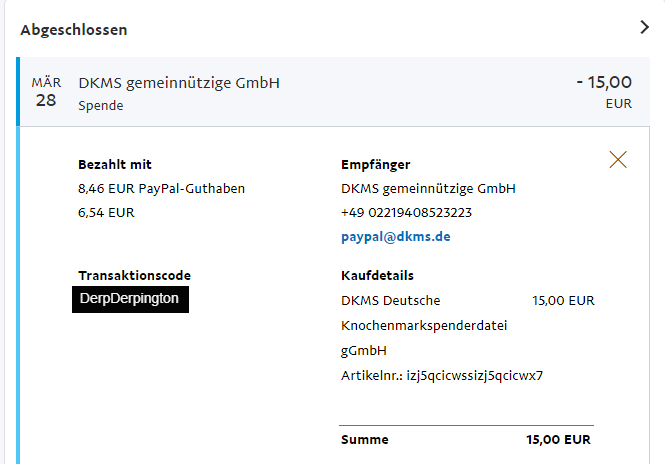665x464 pixels.
Task: Click the Spende transaction type label
Action: (101, 106)
